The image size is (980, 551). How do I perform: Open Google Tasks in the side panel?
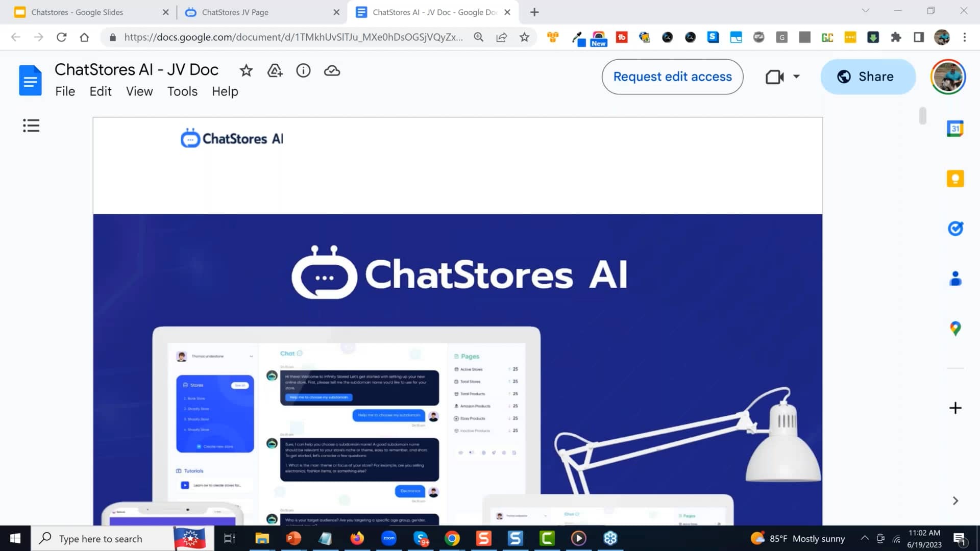[955, 228]
